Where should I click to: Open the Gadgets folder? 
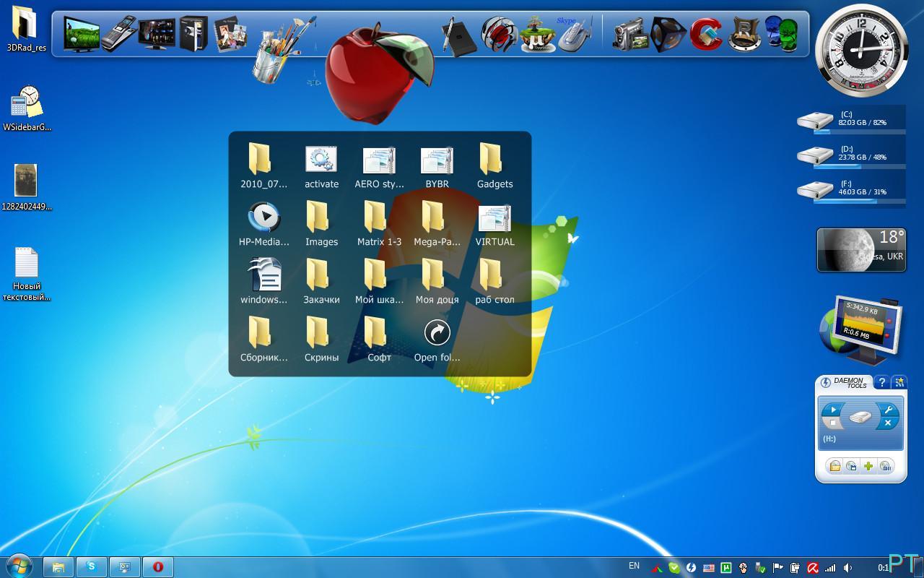(x=494, y=166)
